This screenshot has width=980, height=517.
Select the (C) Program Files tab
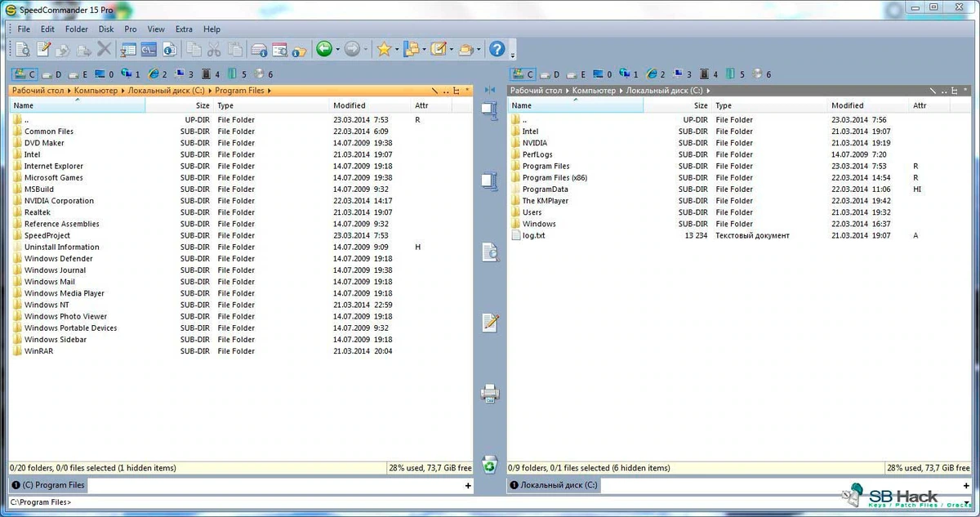click(x=48, y=485)
